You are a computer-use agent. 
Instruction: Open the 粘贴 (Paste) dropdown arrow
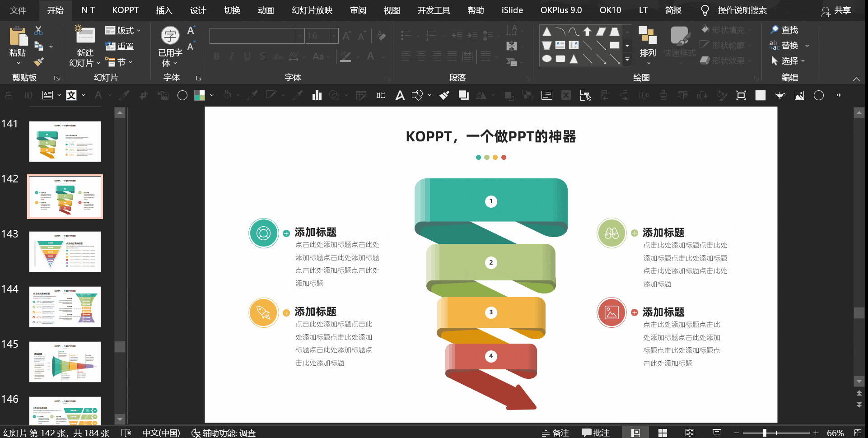tap(18, 63)
